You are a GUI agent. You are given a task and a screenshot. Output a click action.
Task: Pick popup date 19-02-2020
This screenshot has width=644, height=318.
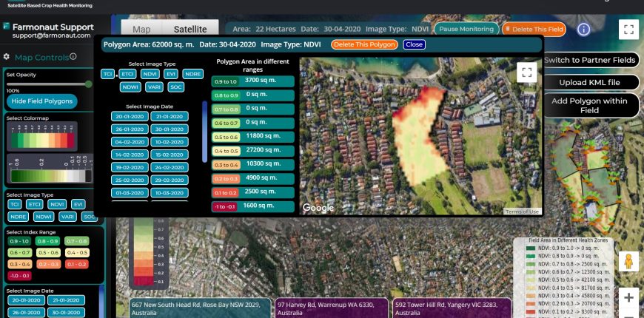(130, 167)
